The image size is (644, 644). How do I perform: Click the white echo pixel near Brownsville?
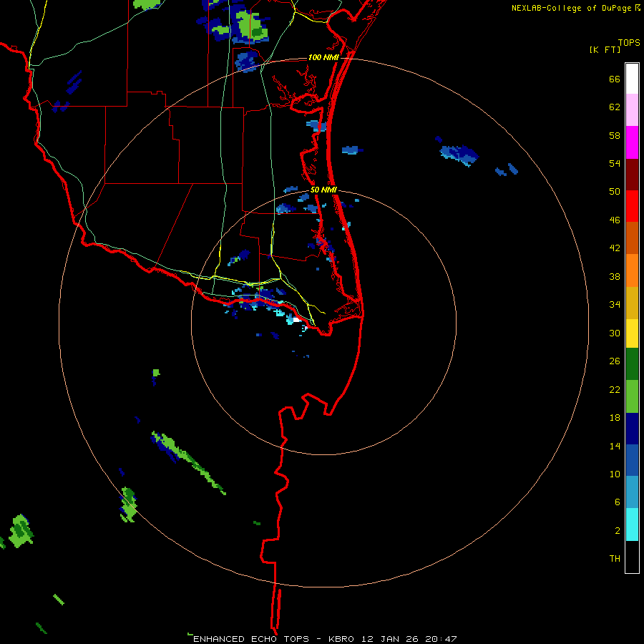coord(298,319)
